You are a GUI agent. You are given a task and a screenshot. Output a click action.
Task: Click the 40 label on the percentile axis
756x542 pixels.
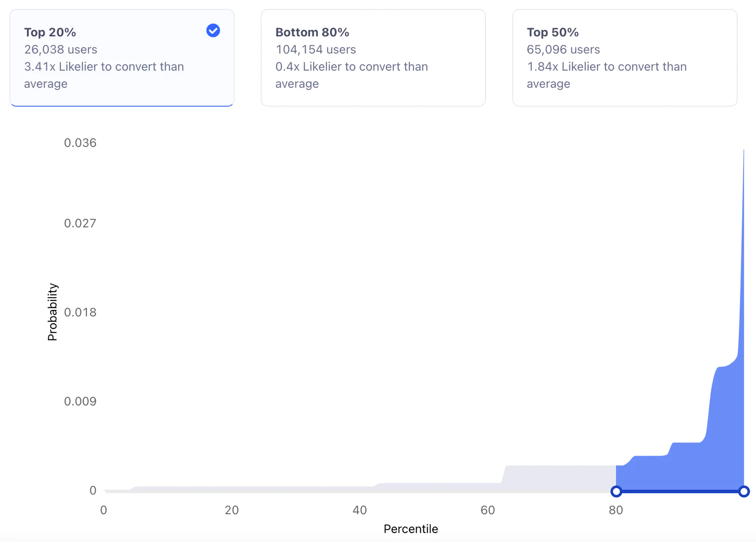(x=360, y=510)
